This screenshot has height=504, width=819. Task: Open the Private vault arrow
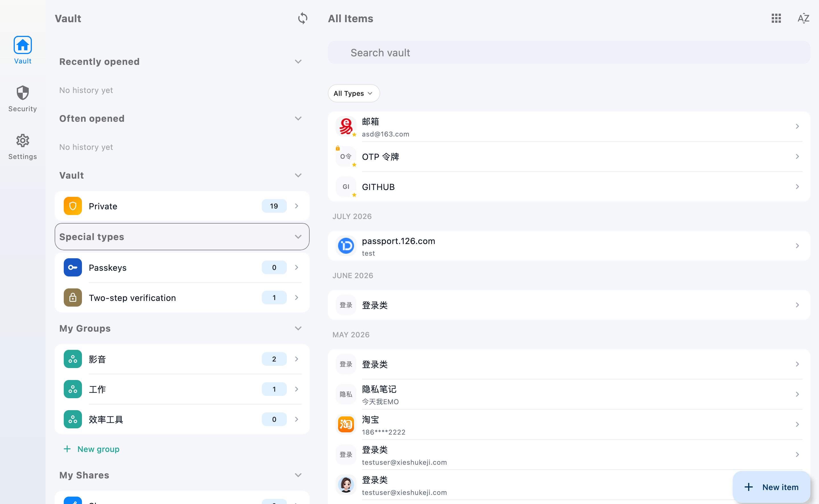coord(297,206)
